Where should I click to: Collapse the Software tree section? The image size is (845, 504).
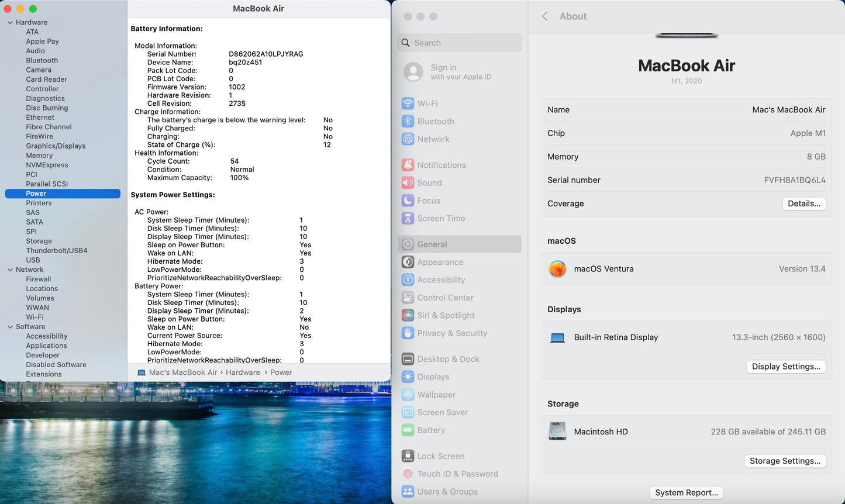tap(10, 327)
